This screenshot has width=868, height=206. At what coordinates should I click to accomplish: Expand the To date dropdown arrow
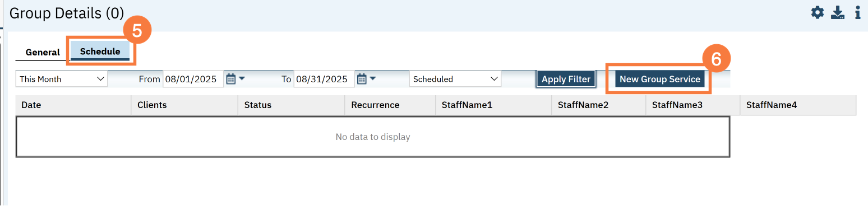coord(373,78)
